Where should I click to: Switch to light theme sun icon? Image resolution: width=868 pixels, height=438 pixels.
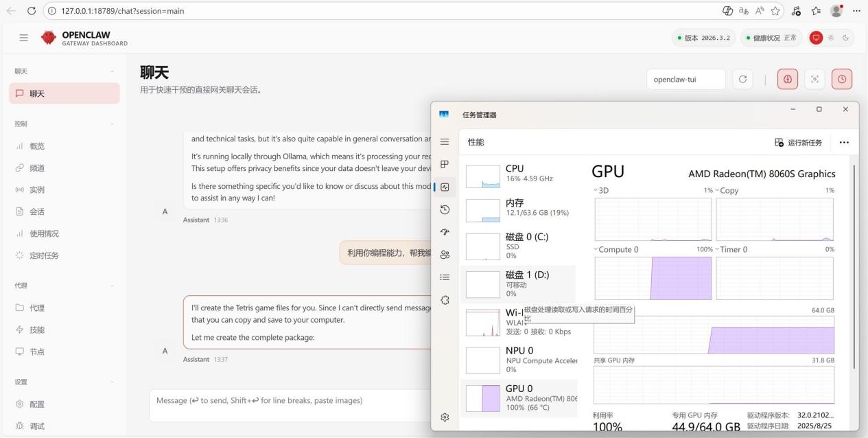pos(830,38)
